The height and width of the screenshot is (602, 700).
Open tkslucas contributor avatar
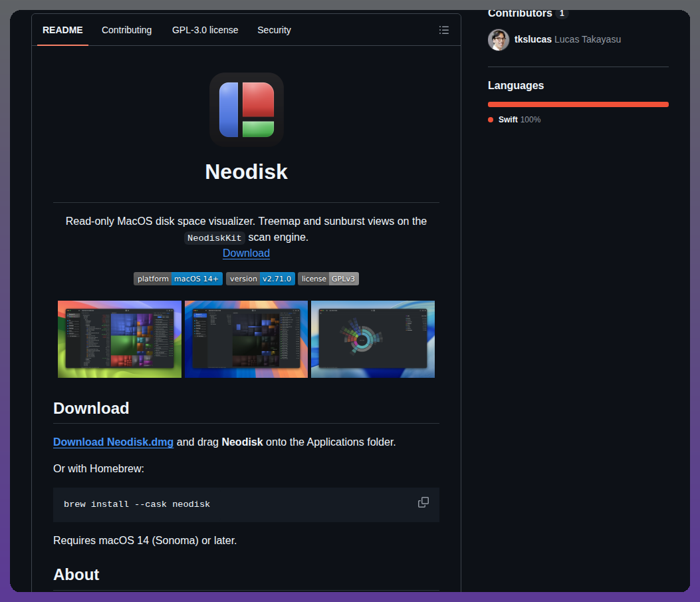499,40
